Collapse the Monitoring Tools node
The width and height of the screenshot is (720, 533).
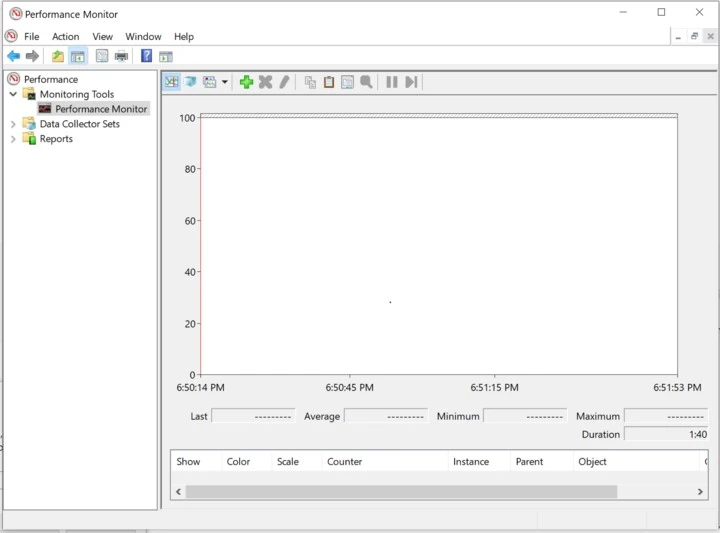pyautogui.click(x=13, y=94)
